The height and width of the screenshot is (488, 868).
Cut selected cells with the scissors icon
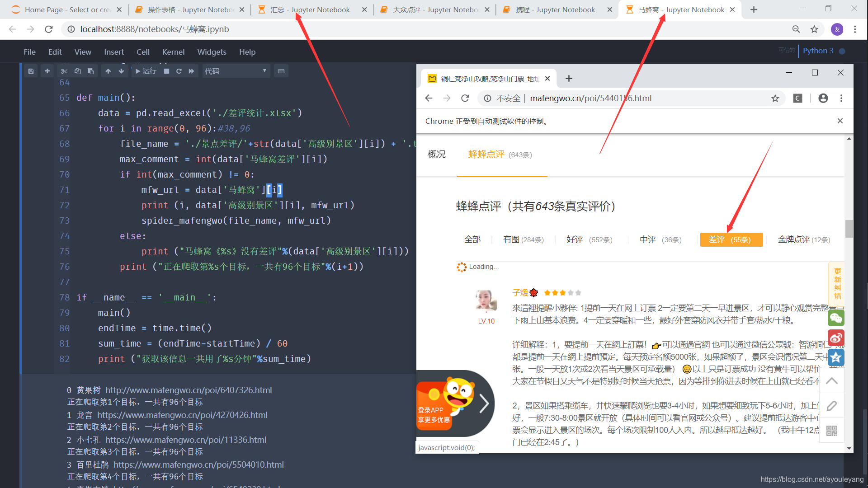[64, 71]
